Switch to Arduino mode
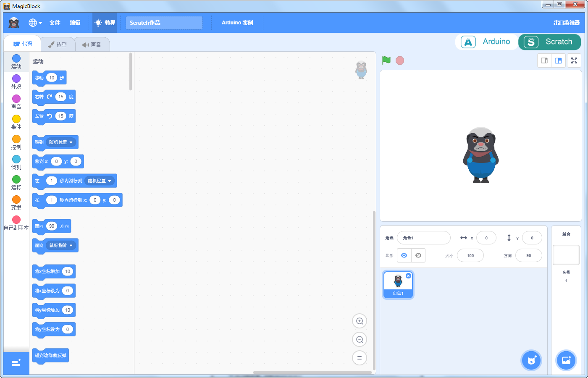Screen dimensions: 588x378 click(486, 42)
